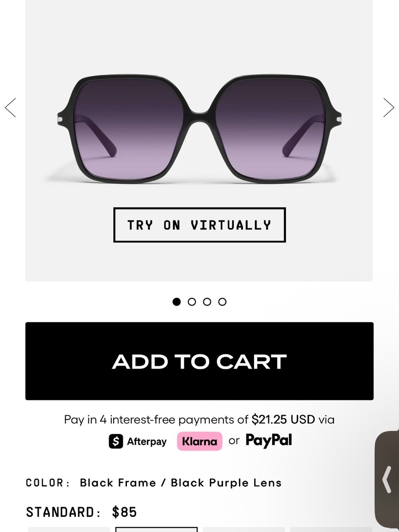Add the sunglasses to cart

[x=199, y=361]
